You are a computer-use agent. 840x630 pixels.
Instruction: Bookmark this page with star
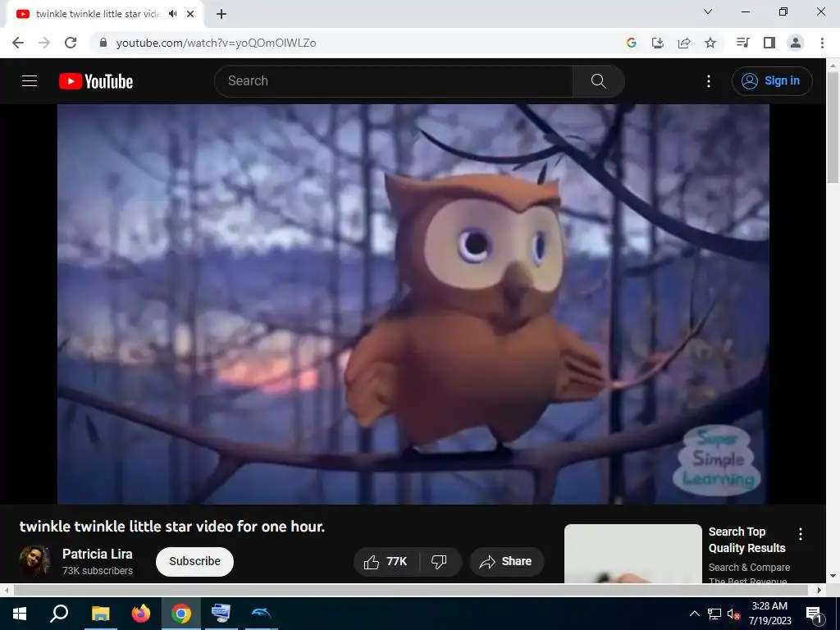click(710, 43)
